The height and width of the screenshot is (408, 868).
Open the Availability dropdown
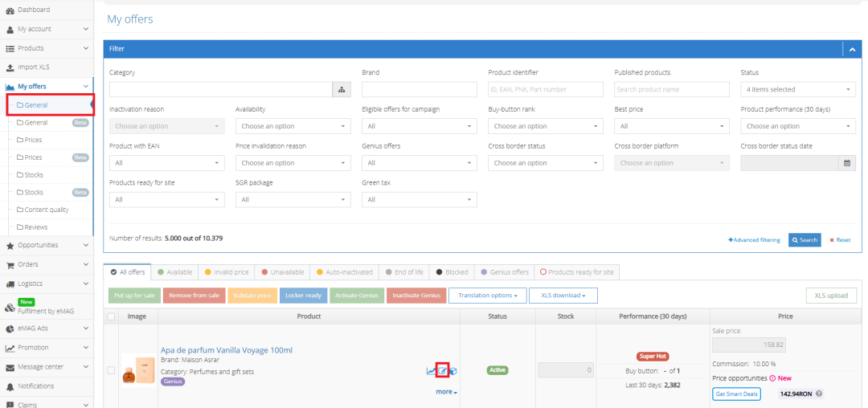coord(293,126)
